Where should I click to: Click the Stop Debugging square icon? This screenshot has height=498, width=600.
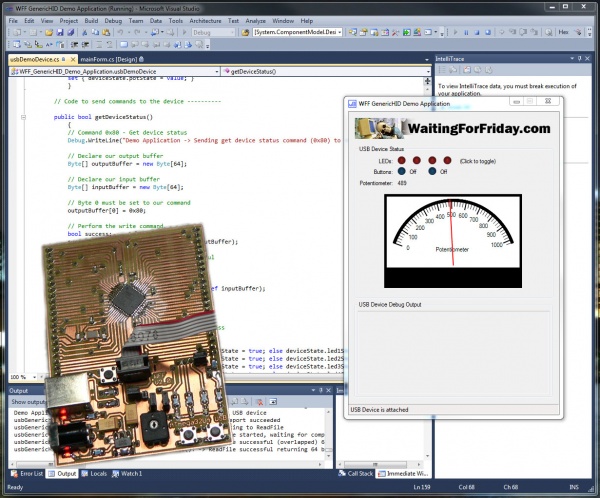coord(477,33)
